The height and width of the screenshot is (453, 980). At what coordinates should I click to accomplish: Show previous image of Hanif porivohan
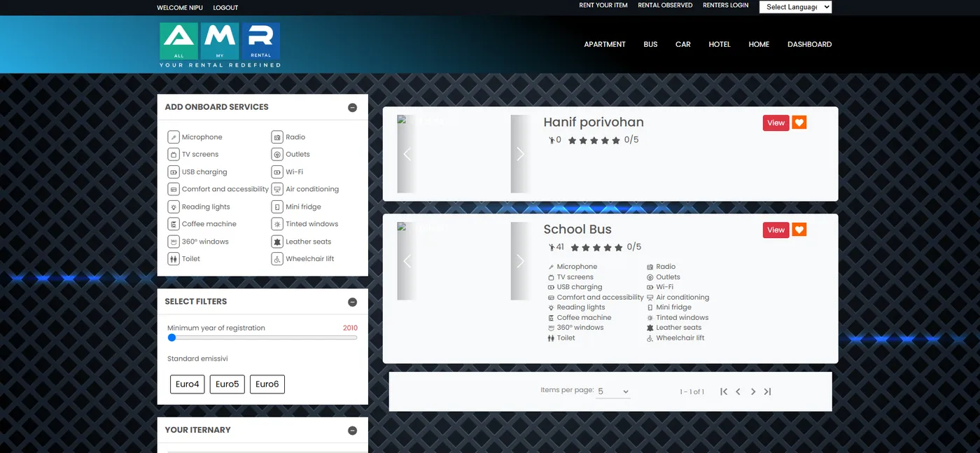(407, 154)
